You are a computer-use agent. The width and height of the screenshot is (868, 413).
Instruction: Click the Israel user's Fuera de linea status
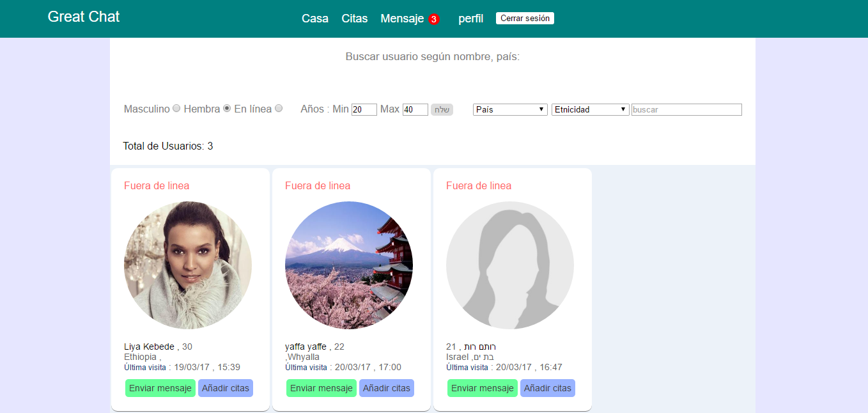pyautogui.click(x=479, y=185)
